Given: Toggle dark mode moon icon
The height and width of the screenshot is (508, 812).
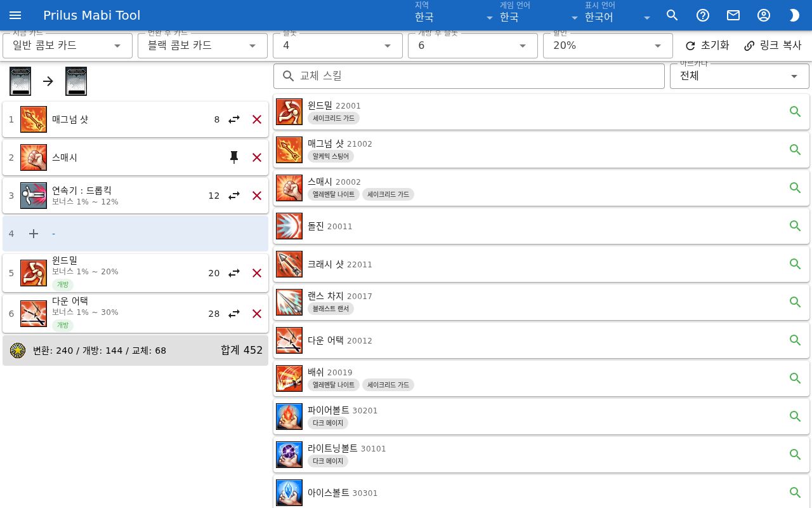Looking at the screenshot, I should tap(794, 15).
